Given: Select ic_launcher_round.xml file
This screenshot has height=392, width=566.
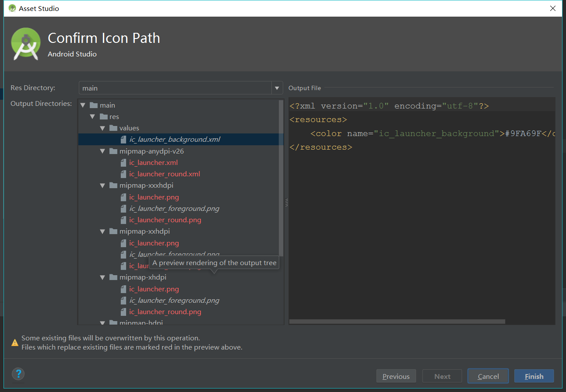Looking at the screenshot, I should (165, 174).
